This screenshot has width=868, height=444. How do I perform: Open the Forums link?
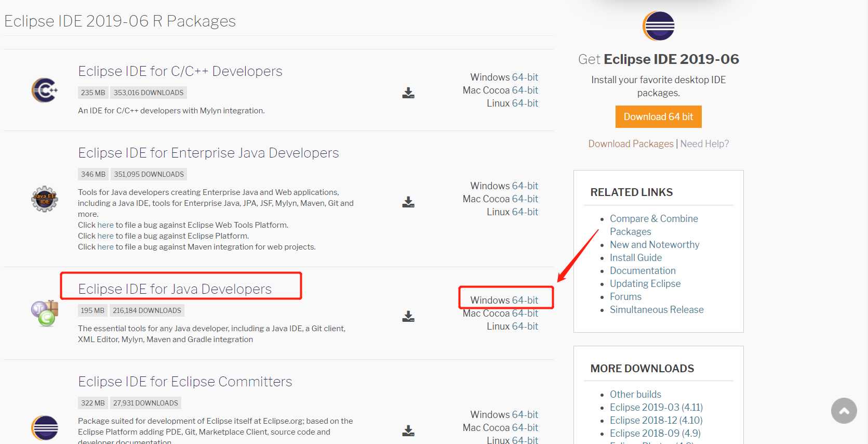coord(625,296)
